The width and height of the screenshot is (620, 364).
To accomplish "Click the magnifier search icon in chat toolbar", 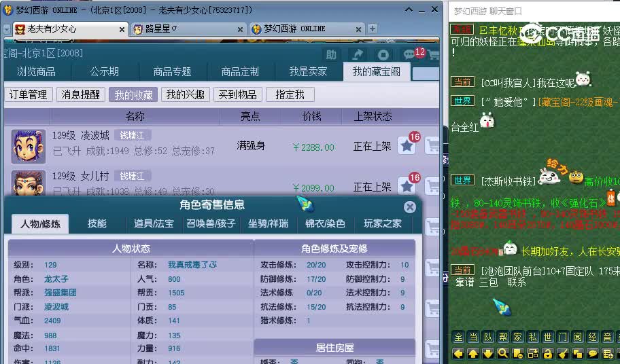I will (x=502, y=353).
